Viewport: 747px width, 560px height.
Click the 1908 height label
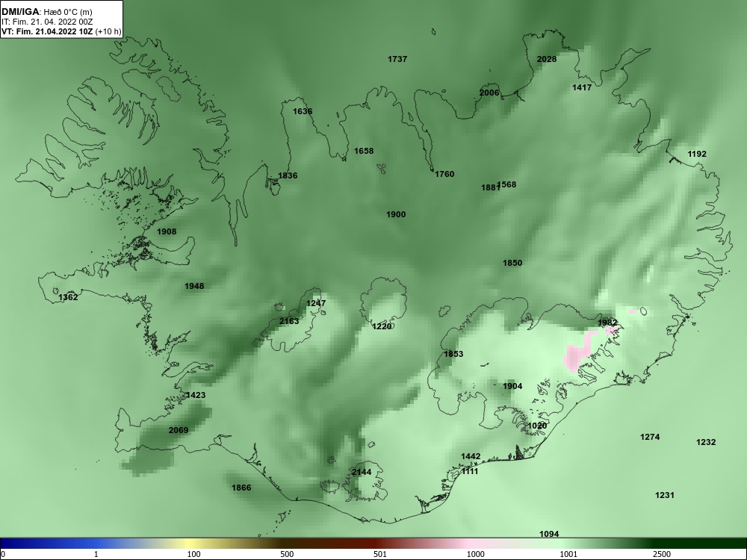167,231
